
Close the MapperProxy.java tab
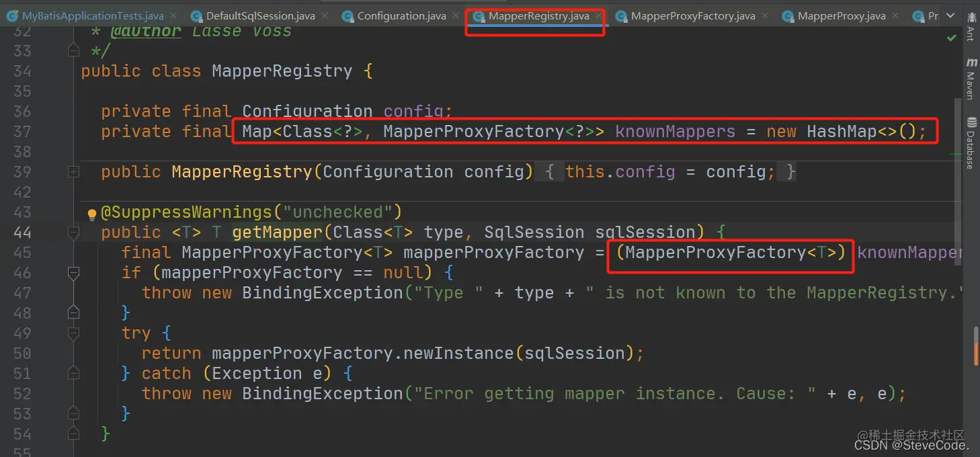point(894,15)
